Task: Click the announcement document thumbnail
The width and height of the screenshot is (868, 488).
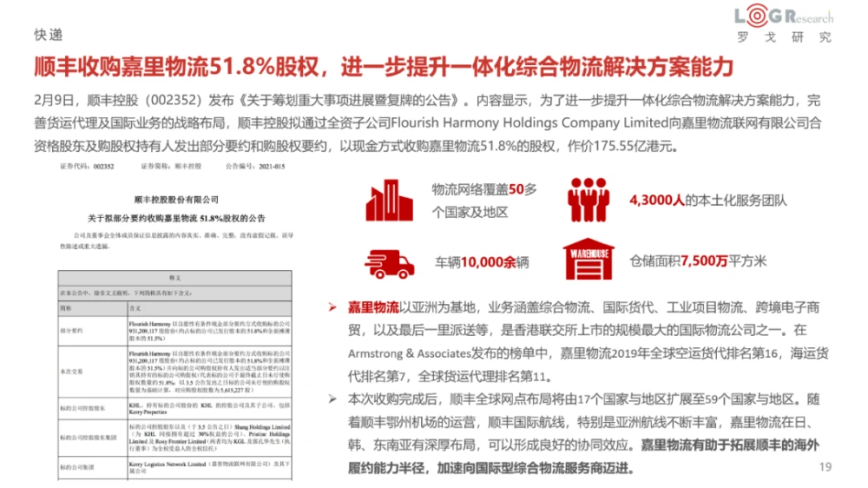Action: [175, 320]
